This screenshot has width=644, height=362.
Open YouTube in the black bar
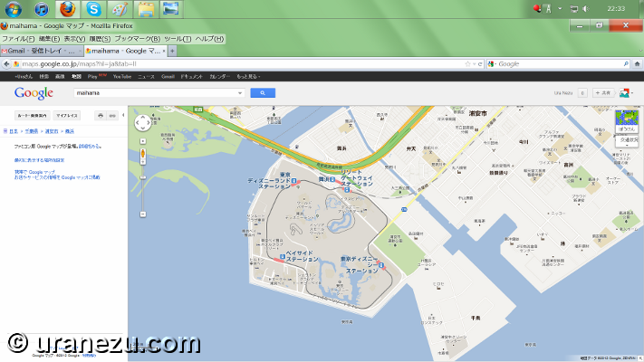tap(122, 77)
